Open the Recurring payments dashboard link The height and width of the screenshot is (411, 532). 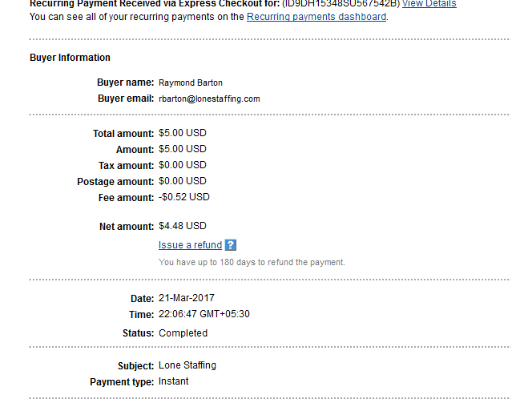[x=316, y=17]
